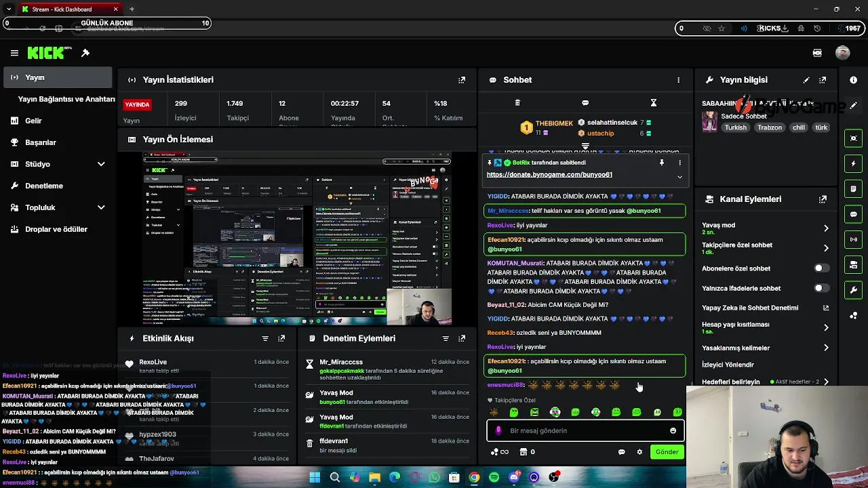This screenshot has height=488, width=868.
Task: Expand the Topluluk sidebar section
Action: point(101,207)
